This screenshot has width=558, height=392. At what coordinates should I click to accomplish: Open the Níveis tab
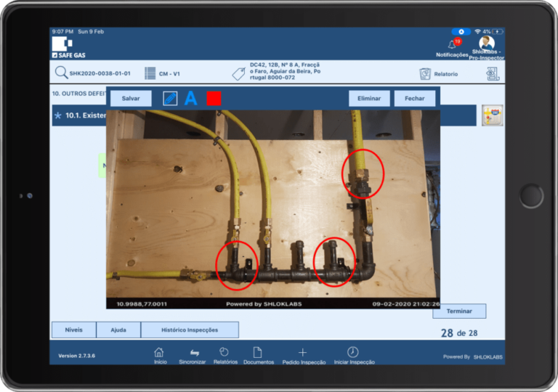[x=73, y=330]
